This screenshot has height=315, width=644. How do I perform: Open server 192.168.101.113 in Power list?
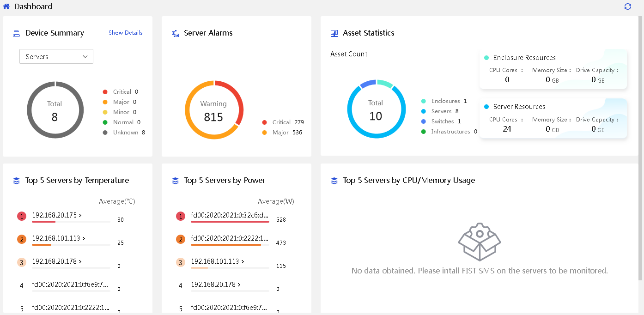pyautogui.click(x=218, y=261)
